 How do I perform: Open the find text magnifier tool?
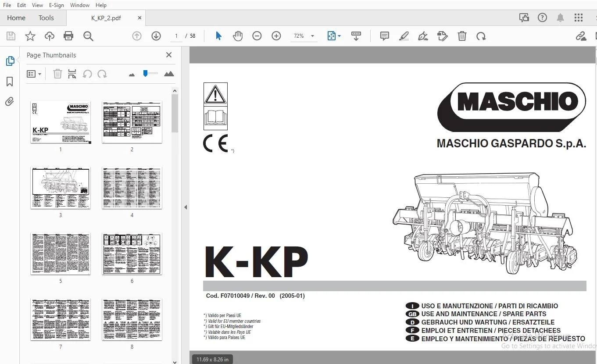tap(88, 36)
